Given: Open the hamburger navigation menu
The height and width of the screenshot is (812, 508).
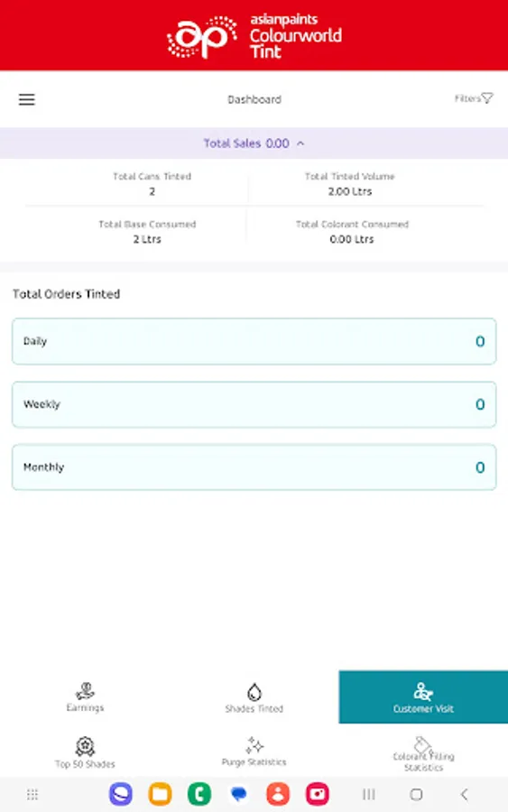Looking at the screenshot, I should coord(27,99).
